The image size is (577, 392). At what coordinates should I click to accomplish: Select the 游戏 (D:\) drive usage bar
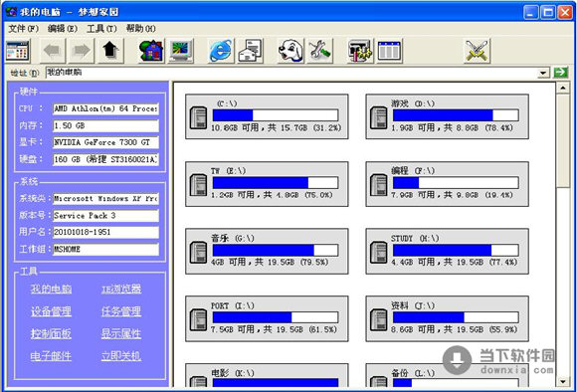(456, 115)
